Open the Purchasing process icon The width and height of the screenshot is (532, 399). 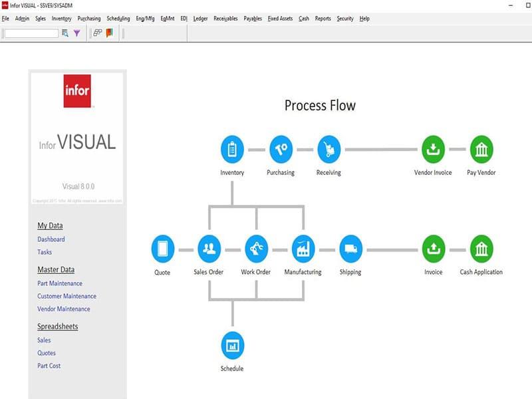click(281, 149)
